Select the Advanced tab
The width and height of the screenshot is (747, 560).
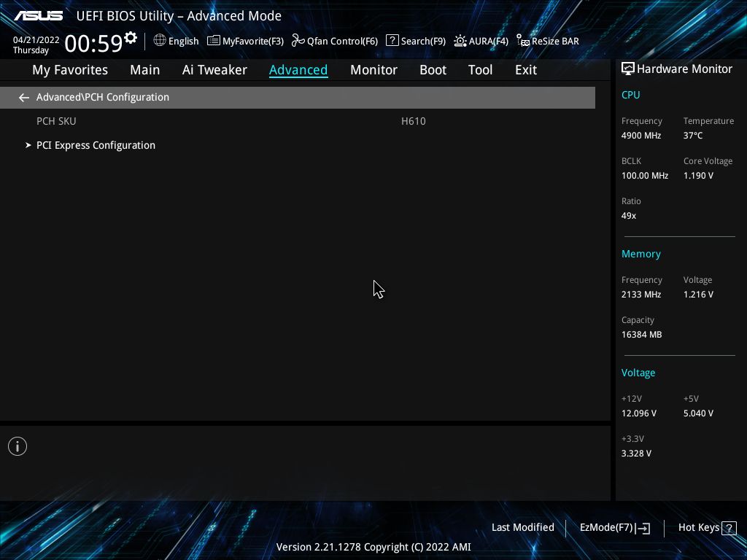pos(298,70)
